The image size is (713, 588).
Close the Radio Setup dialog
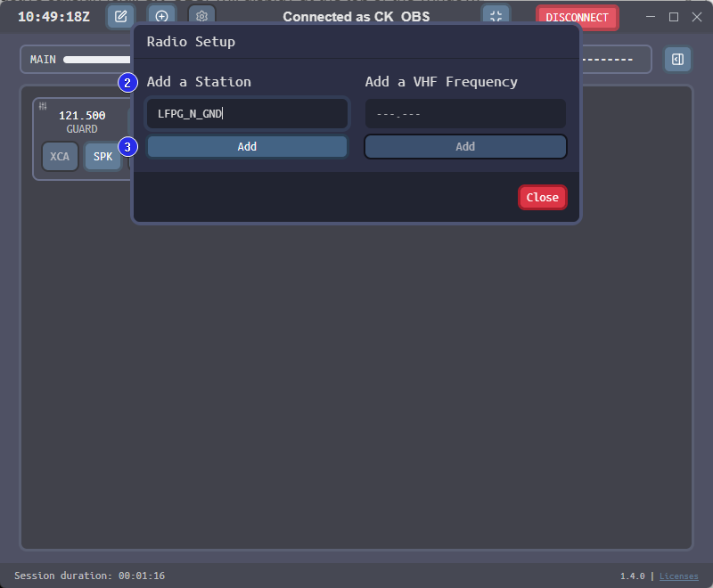click(543, 197)
